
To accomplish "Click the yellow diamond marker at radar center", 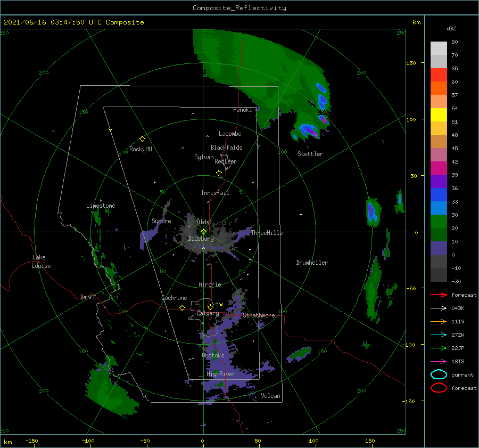I will point(203,232).
